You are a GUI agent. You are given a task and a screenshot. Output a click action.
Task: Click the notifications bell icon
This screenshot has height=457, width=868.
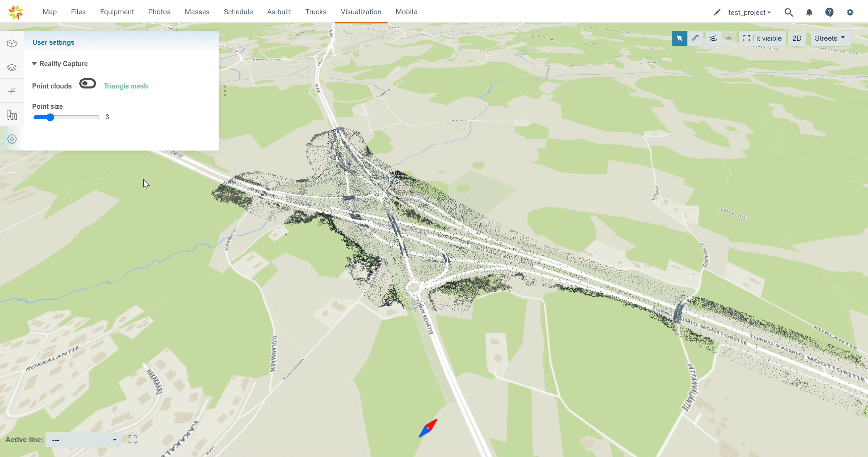tap(809, 13)
